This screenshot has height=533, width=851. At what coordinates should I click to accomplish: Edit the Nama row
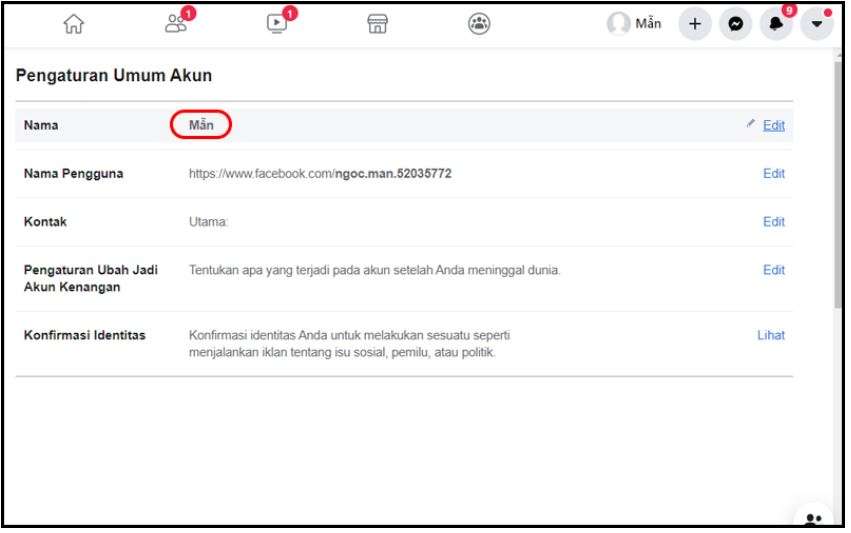pyautogui.click(x=773, y=125)
